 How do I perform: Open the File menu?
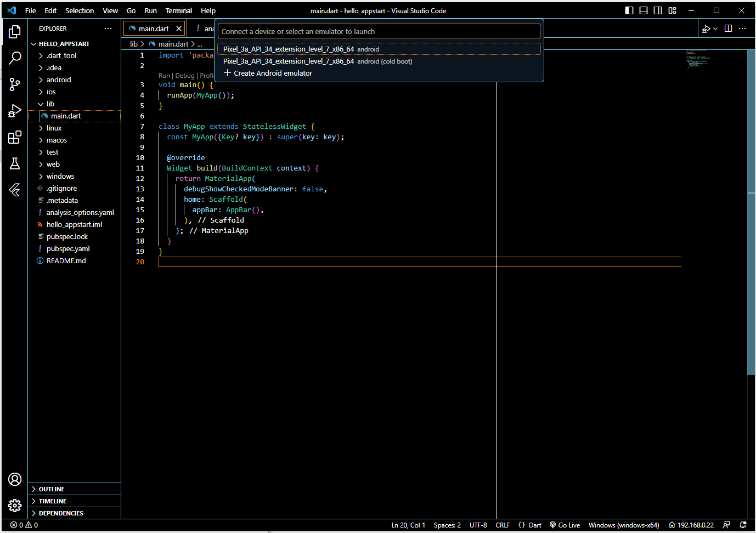click(x=31, y=10)
